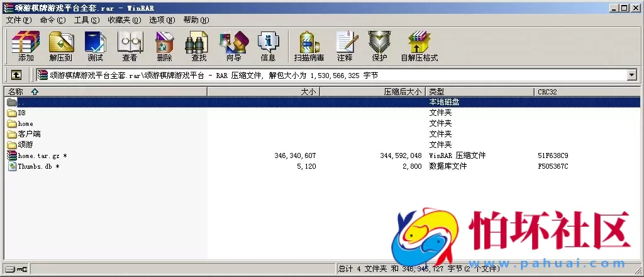Sort by the 压缩后大小 column header
Screen dimensions: 644x277
[x=372, y=92]
